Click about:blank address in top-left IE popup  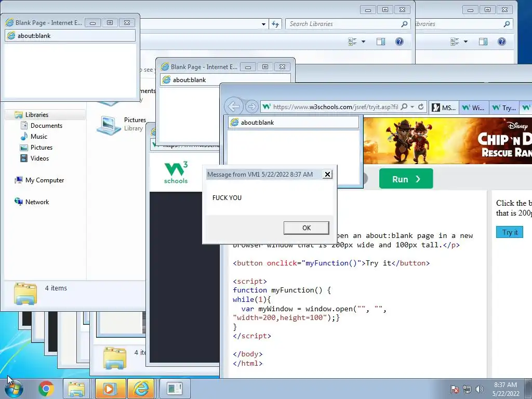pyautogui.click(x=70, y=36)
